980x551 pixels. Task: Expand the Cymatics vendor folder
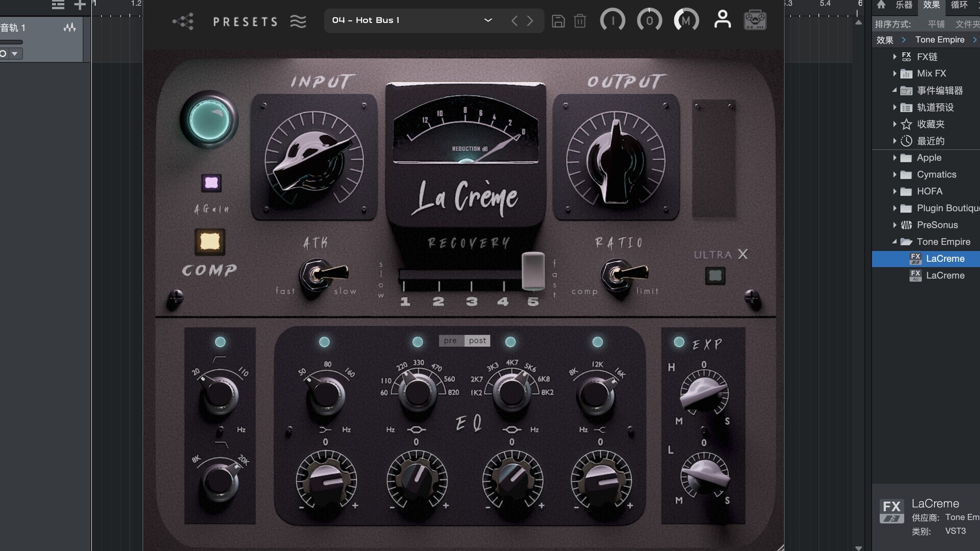[x=894, y=174]
